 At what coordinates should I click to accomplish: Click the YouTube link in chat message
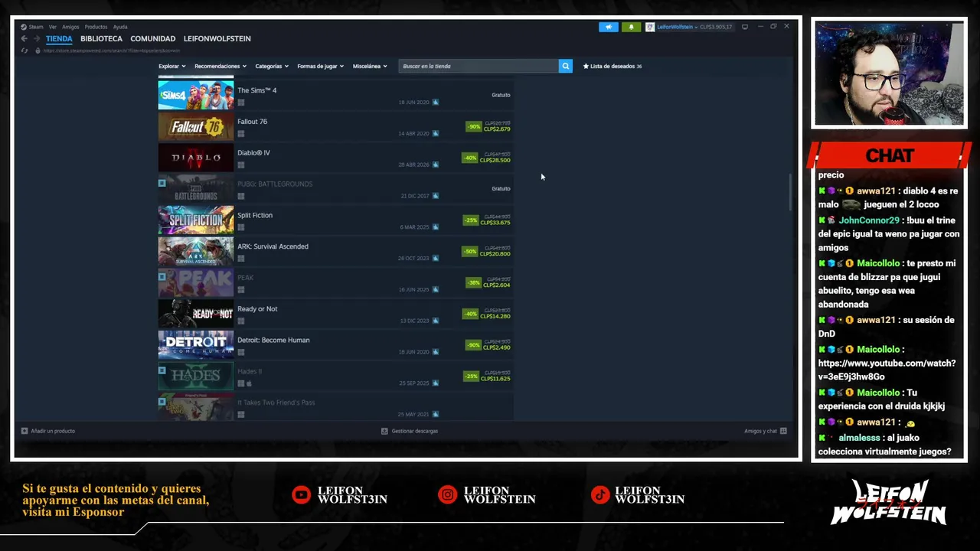tap(887, 370)
